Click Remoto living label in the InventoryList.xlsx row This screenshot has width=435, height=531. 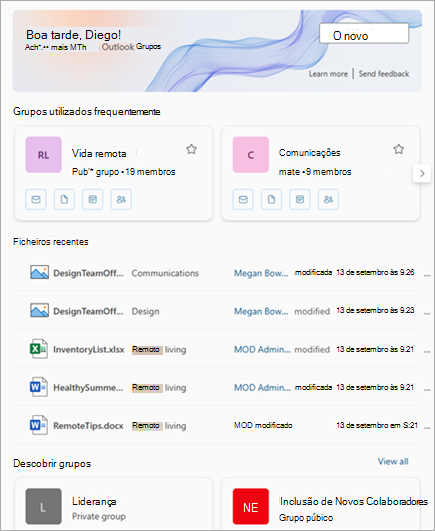(x=159, y=349)
